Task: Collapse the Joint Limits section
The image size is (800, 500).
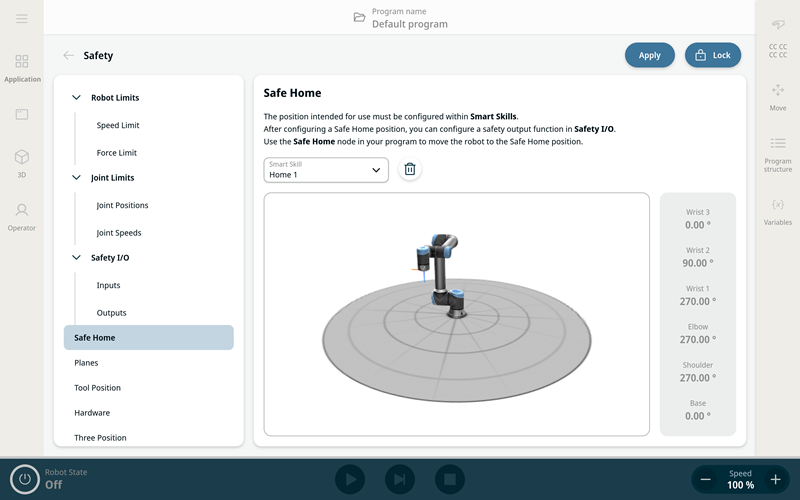Action: [x=77, y=178]
